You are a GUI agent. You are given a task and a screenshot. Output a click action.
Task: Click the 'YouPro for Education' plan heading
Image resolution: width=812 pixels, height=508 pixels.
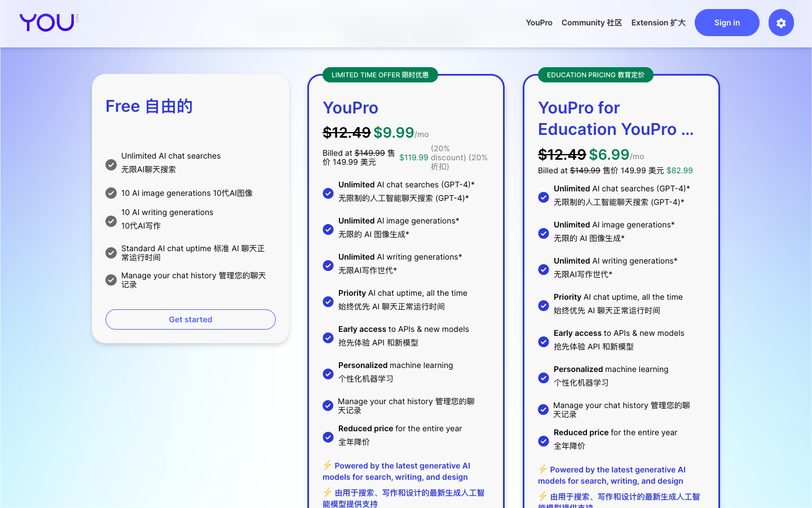coord(616,119)
